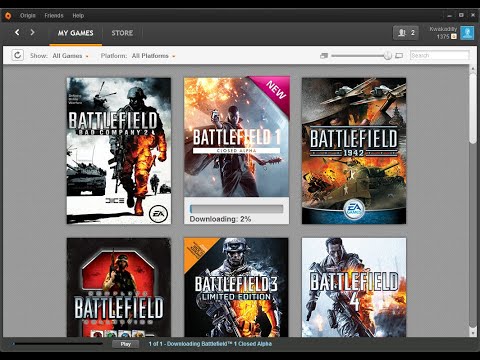Click the scrollbar down arrow
This screenshot has height=360, width=480.
[x=473, y=333]
